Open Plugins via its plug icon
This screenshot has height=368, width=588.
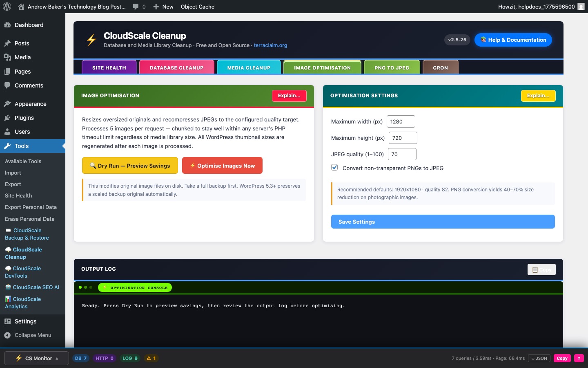click(7, 118)
